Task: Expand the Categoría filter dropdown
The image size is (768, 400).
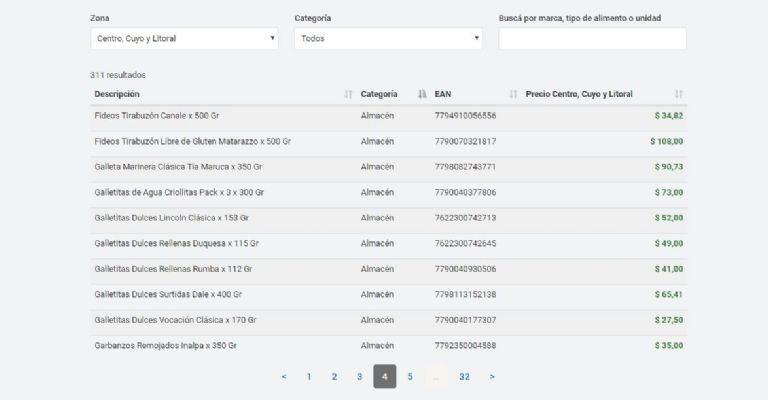Action: 388,39
